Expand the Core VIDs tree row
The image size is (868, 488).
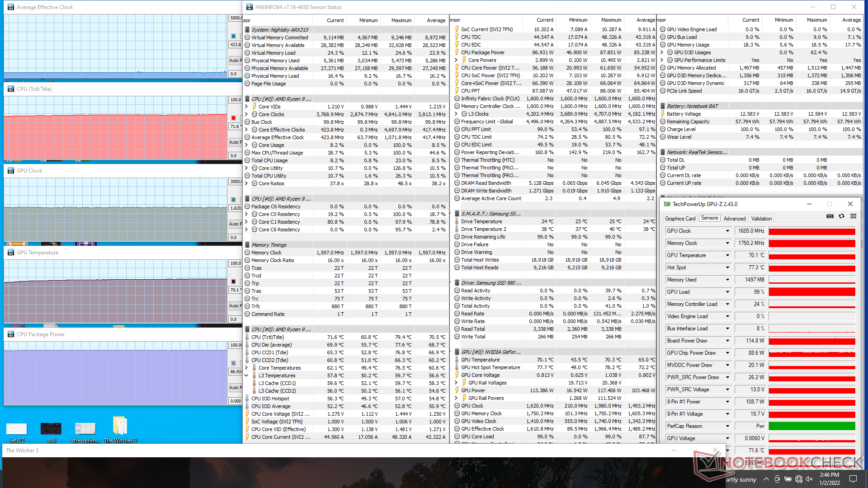point(246,107)
